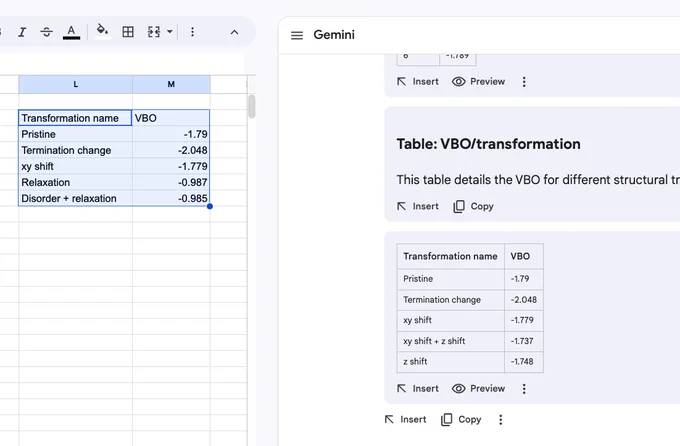Insert the partially visible top Gemini table
This screenshot has width=680, height=446.
[x=418, y=82]
